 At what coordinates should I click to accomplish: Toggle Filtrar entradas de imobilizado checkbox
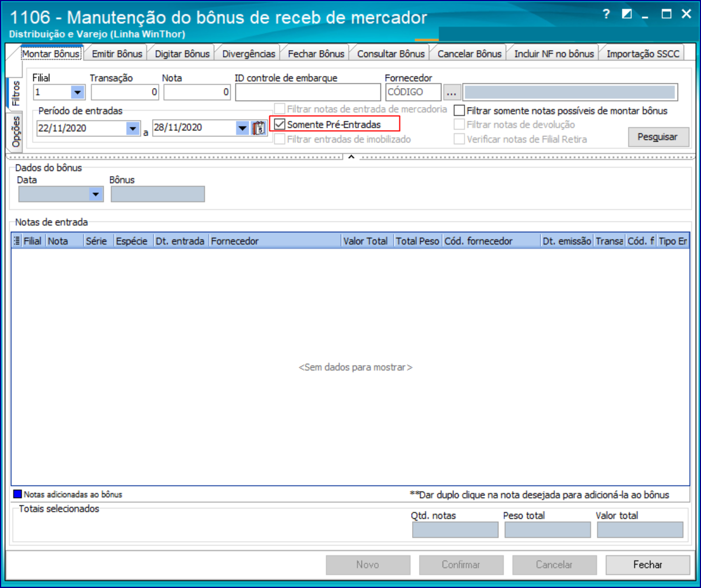(280, 139)
